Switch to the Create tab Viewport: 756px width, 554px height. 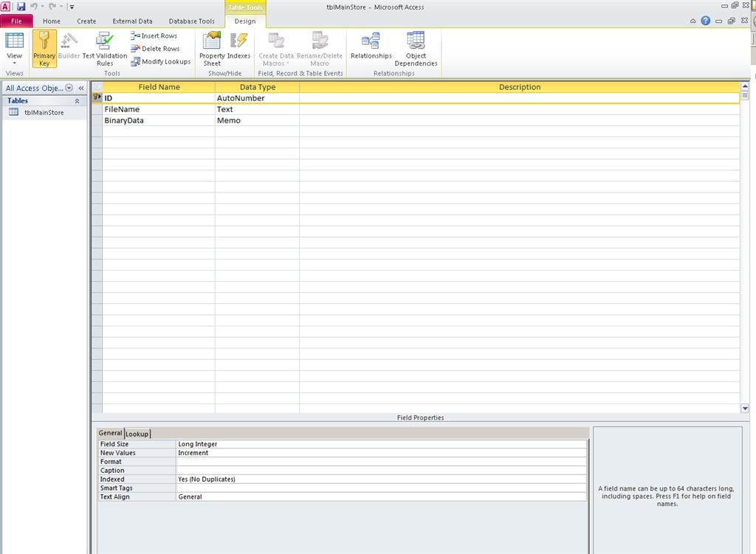coord(86,21)
